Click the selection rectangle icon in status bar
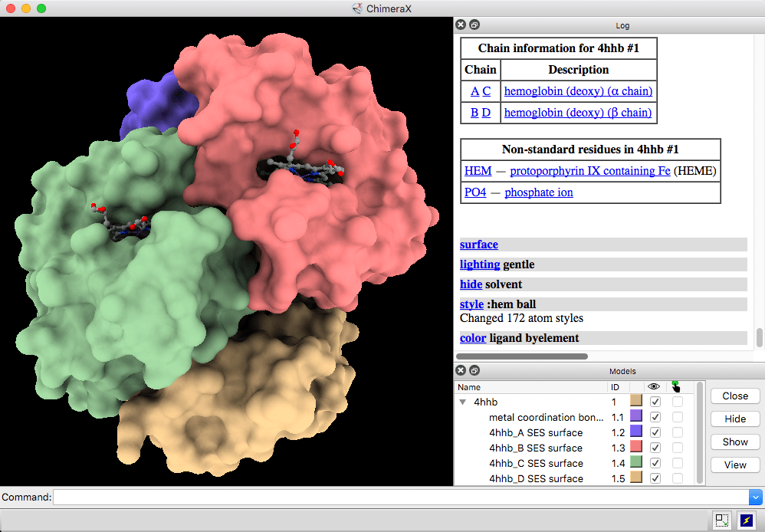Screen dimensions: 765x532 (721, 521)
